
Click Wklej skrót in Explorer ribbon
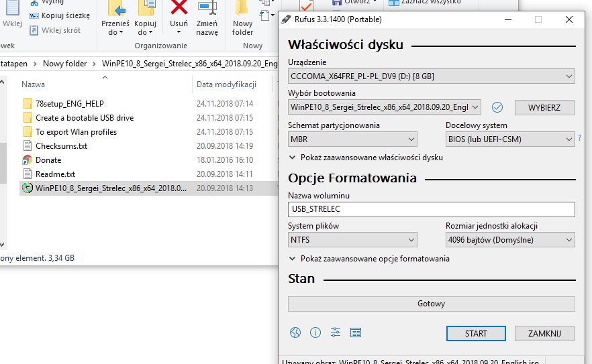coord(55,30)
